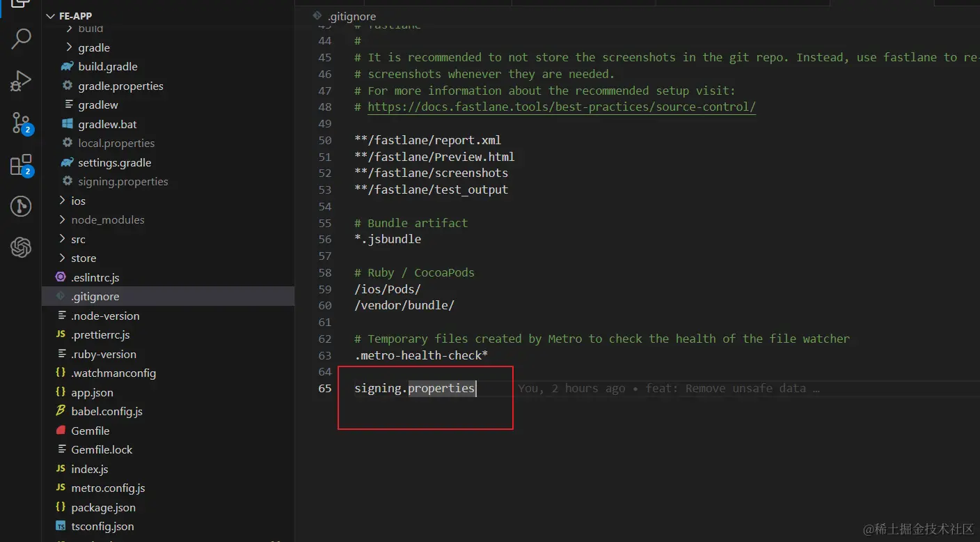The height and width of the screenshot is (542, 980).
Task: Click the app.json braces icon
Action: [x=61, y=392]
